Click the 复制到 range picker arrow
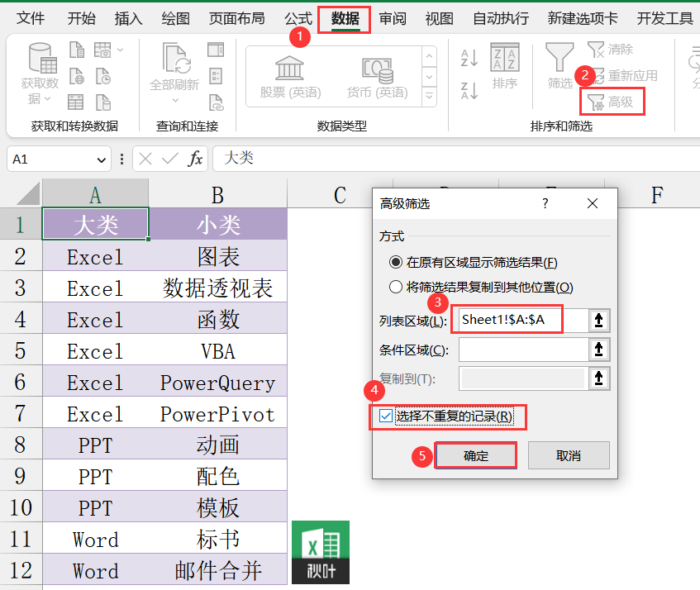This screenshot has height=590, width=700. [x=598, y=379]
